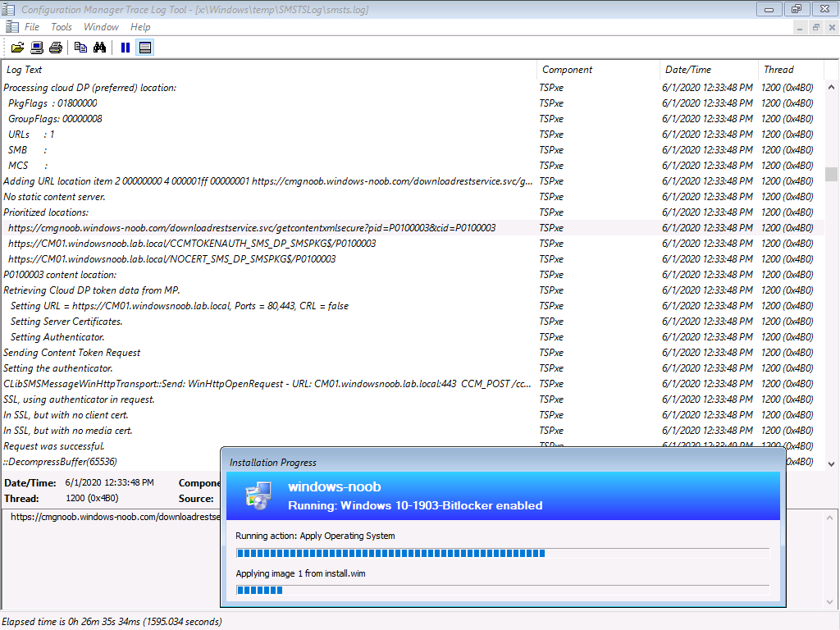Click 'Applying image 1 from install.wim' label

(300, 573)
